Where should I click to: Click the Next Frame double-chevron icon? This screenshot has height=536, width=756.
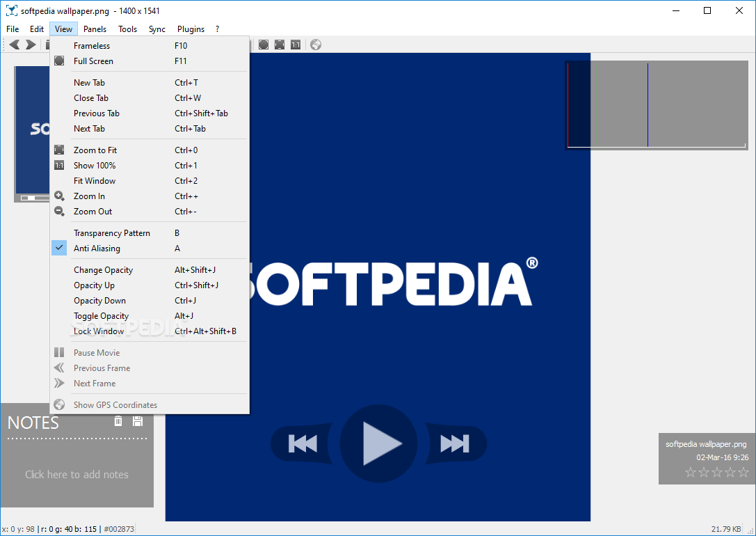(59, 384)
